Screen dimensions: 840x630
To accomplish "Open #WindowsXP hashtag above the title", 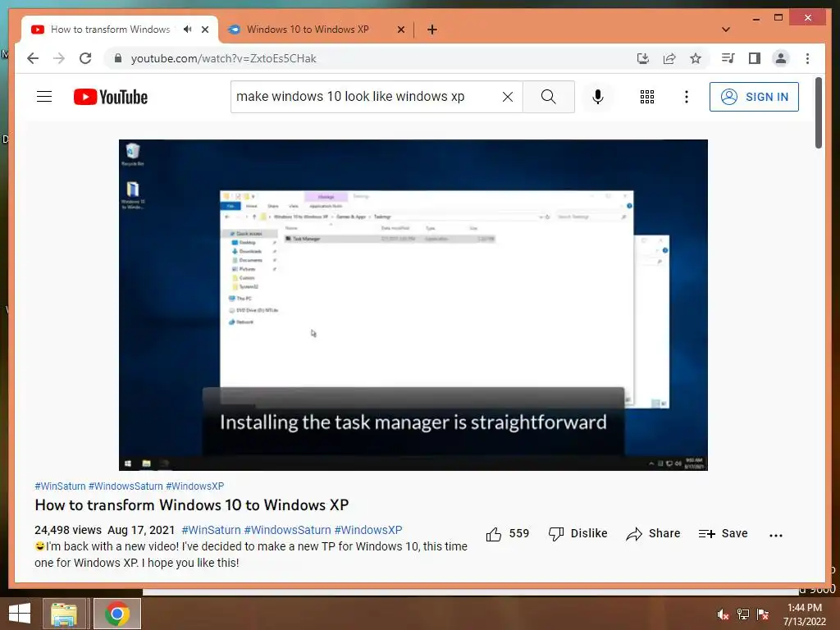I will (x=195, y=486).
